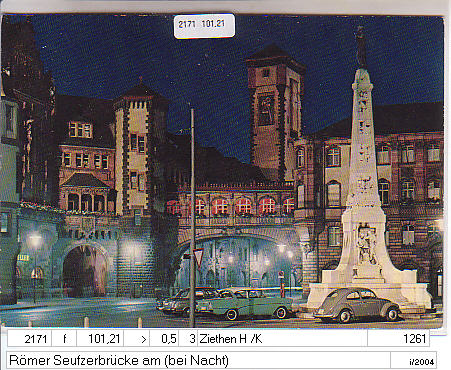Select the "0,5" value cell
The image size is (451, 370).
[164, 339]
